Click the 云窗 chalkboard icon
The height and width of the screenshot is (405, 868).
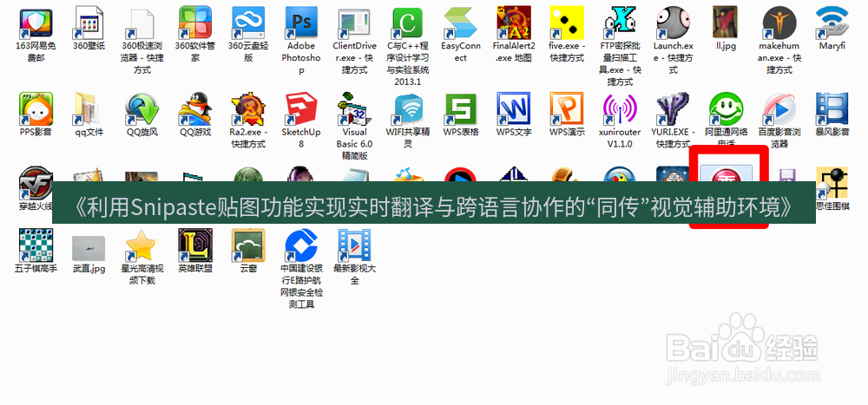pos(248,245)
